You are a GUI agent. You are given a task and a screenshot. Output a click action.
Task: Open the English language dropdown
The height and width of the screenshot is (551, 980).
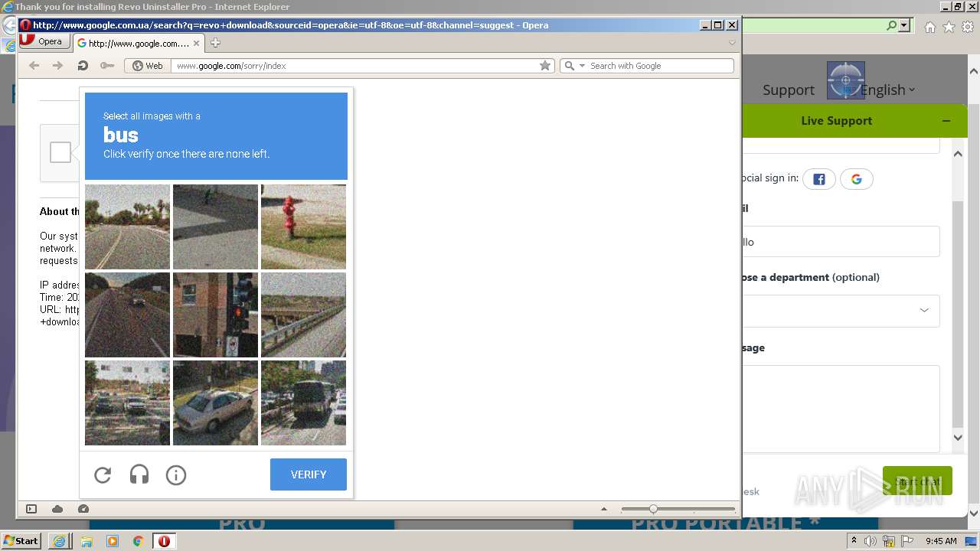[887, 90]
